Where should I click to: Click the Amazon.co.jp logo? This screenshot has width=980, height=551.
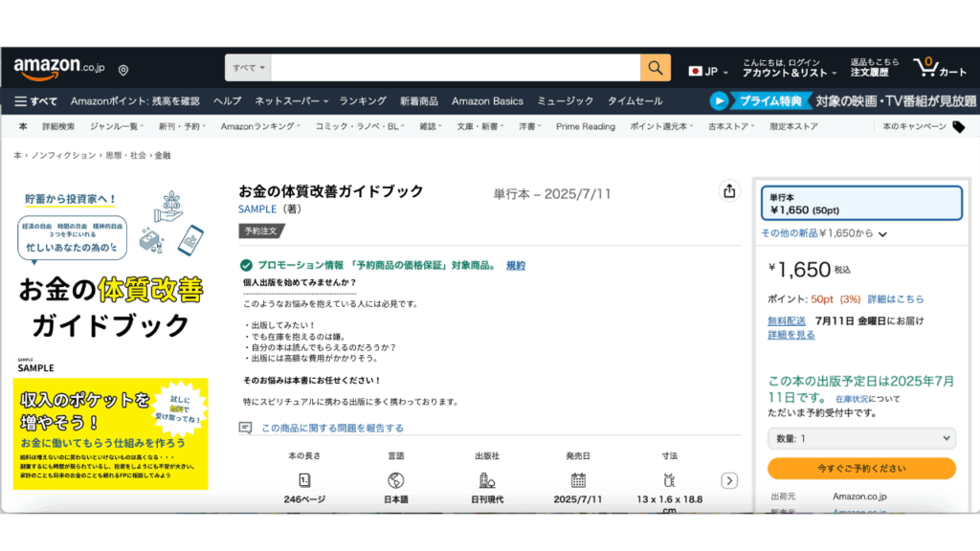click(59, 69)
